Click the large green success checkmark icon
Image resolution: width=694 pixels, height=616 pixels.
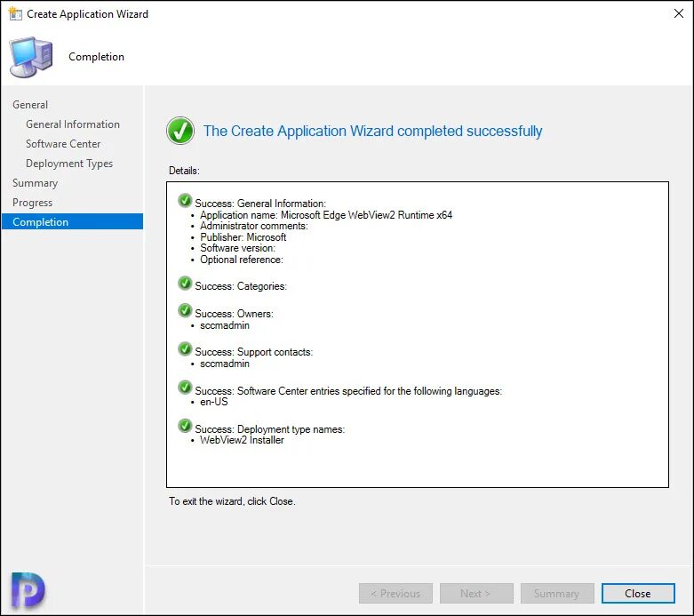coord(180,131)
